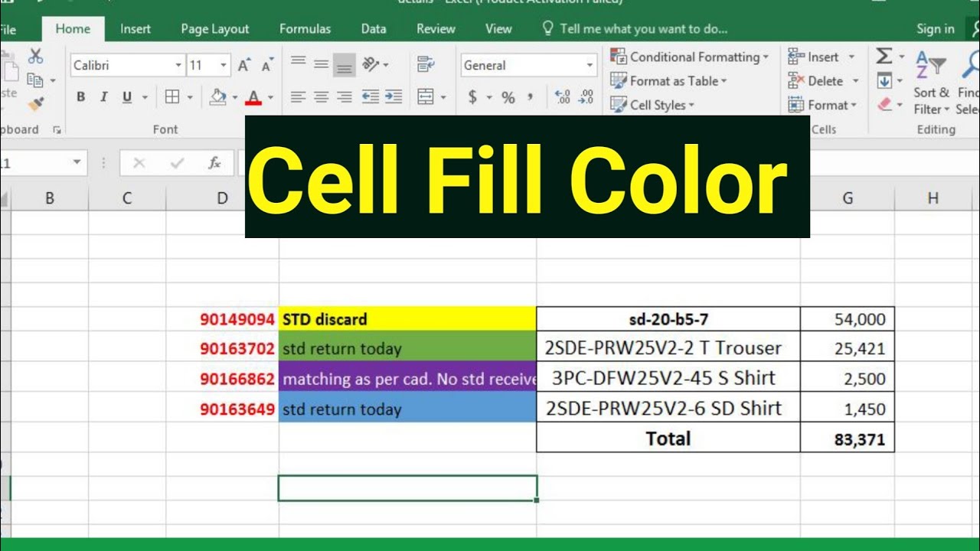
Task: Decrease font size with the small A icon
Action: click(x=267, y=66)
